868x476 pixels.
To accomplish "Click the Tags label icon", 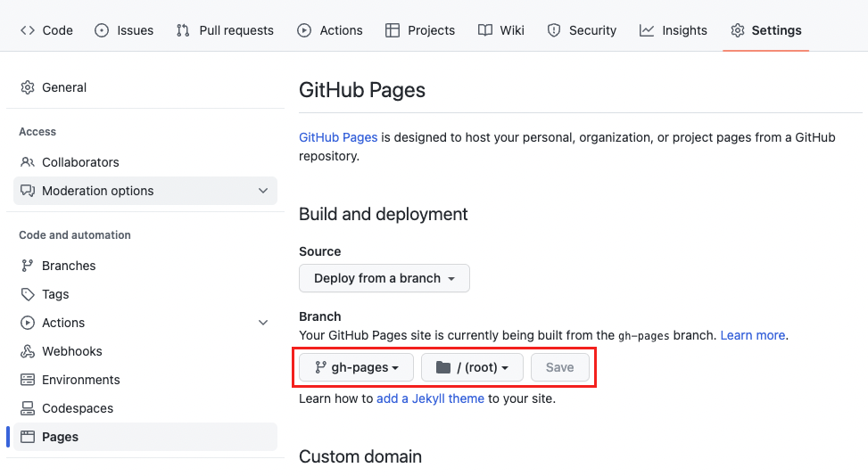I will (x=28, y=294).
